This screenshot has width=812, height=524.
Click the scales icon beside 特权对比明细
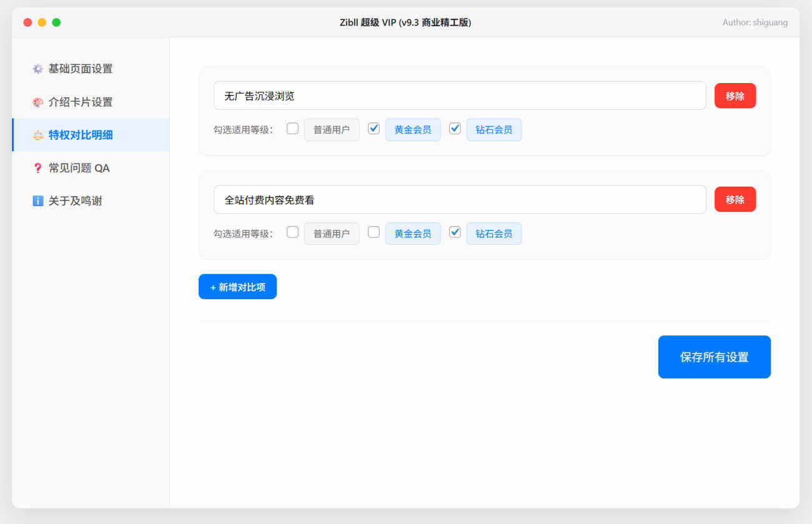(37, 135)
